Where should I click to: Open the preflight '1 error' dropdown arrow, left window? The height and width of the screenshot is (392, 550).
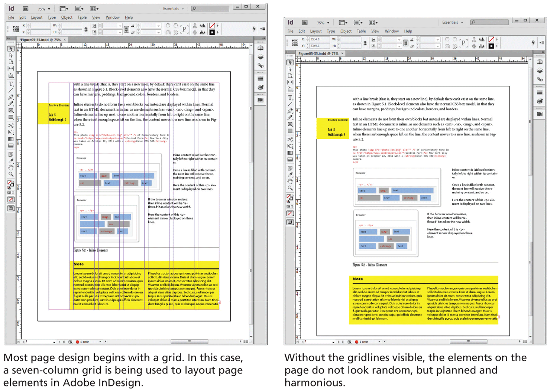tap(100, 342)
